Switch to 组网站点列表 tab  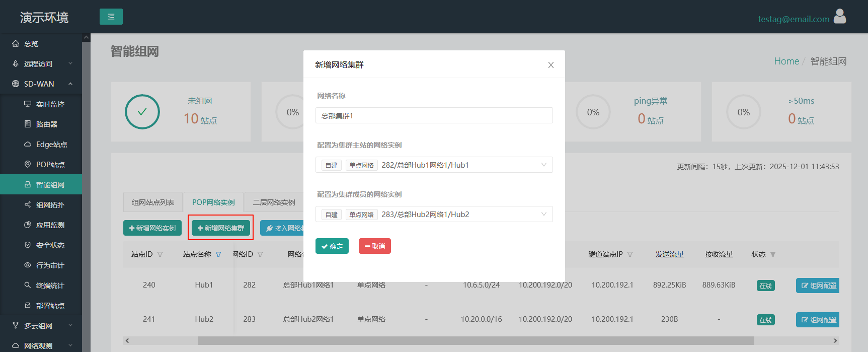point(153,202)
